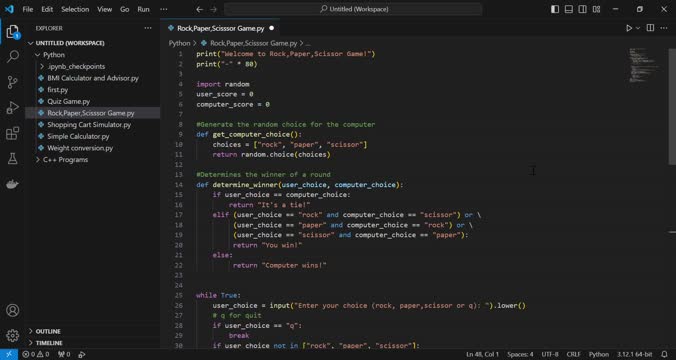The image size is (676, 360).
Task: Click the code minimap
Action: click(x=644, y=66)
